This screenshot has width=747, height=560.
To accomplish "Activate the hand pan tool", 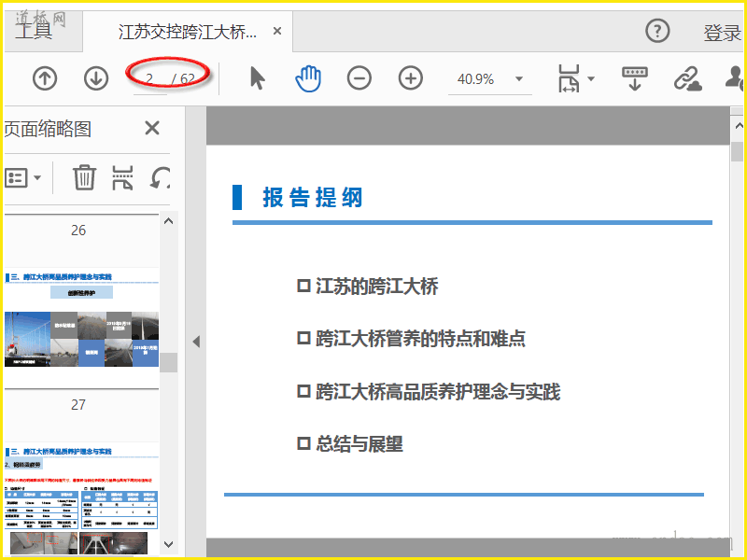I will (308, 78).
